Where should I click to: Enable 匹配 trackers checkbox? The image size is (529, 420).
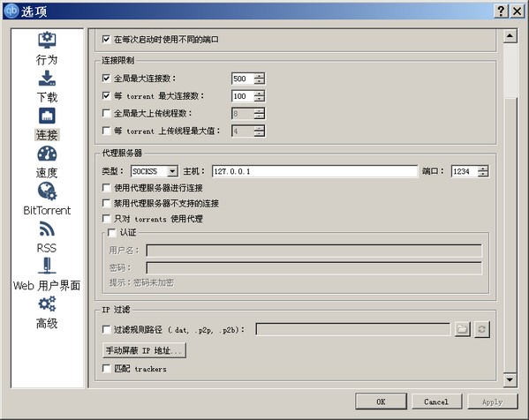(x=106, y=369)
